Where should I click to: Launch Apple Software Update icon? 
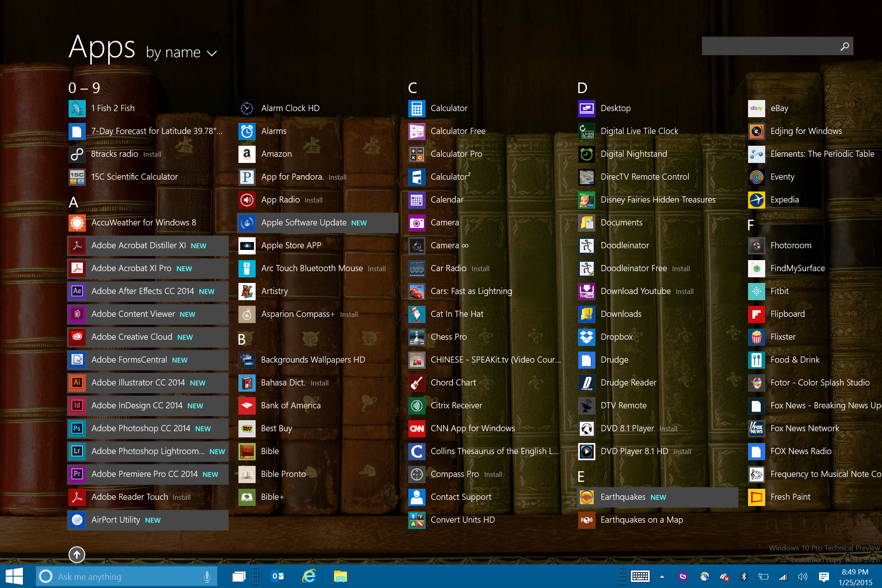pyautogui.click(x=247, y=223)
